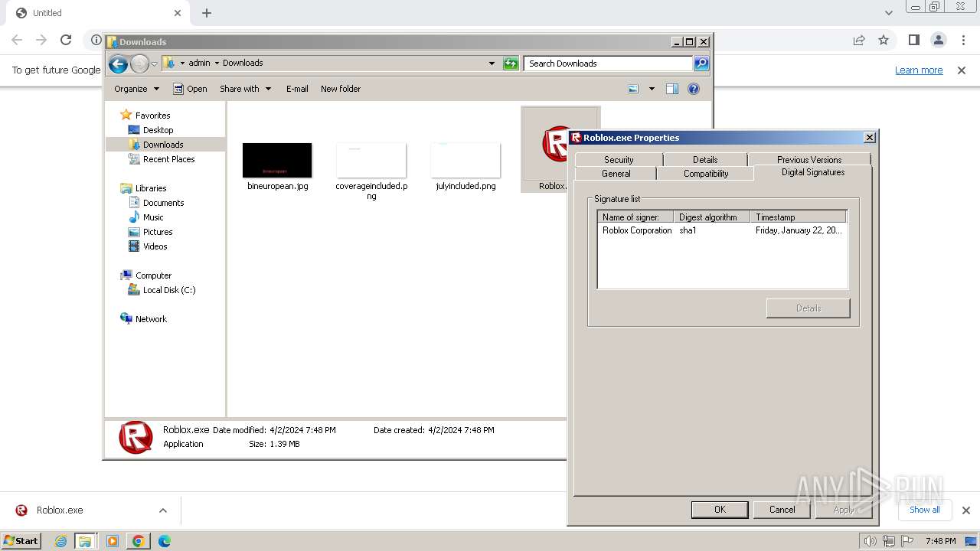Click Action Center flag icon in tray
980x551 pixels.
point(907,541)
